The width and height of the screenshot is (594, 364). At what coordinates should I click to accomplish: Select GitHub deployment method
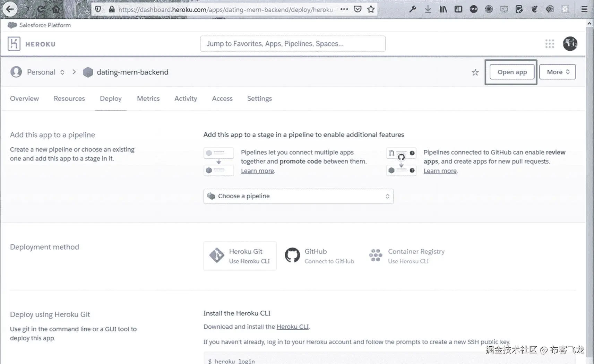[319, 256]
